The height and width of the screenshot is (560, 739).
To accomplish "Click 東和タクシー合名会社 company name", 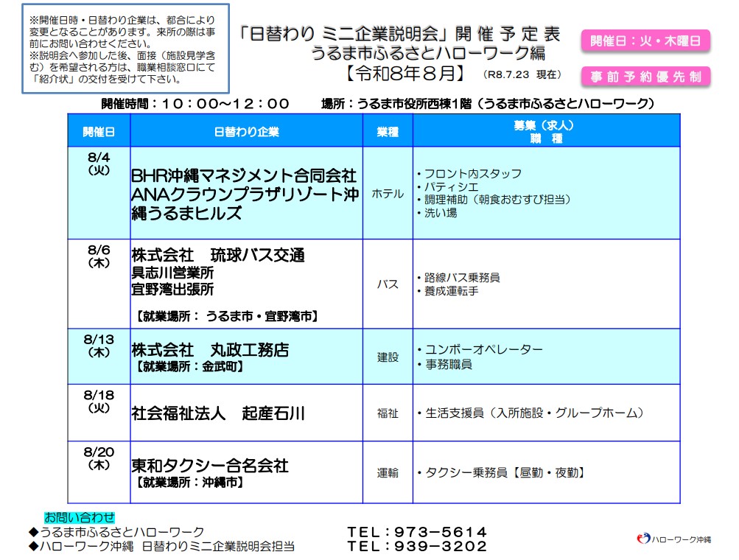I will (x=210, y=466).
